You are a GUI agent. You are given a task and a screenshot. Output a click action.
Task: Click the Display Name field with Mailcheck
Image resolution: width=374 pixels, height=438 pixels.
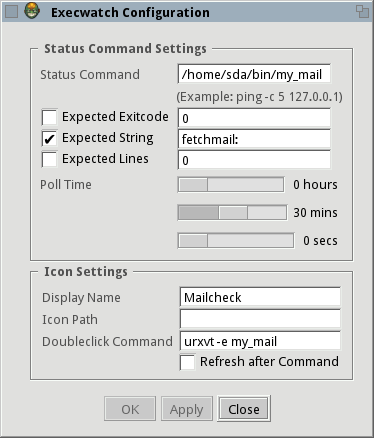tap(260, 297)
